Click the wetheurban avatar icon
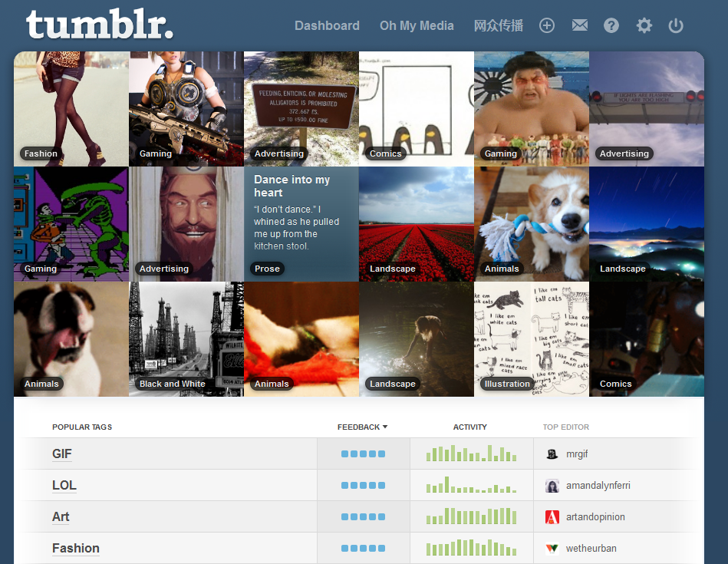 pyautogui.click(x=552, y=548)
